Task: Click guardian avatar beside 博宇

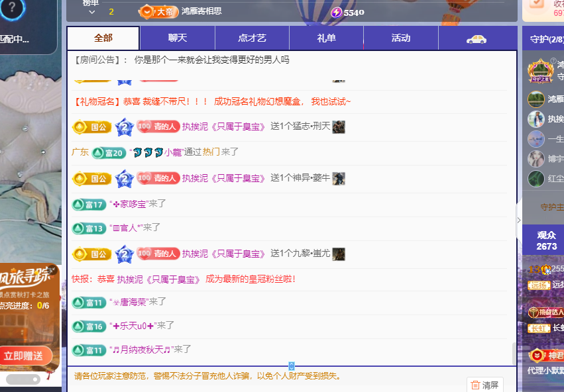Action: click(x=536, y=159)
